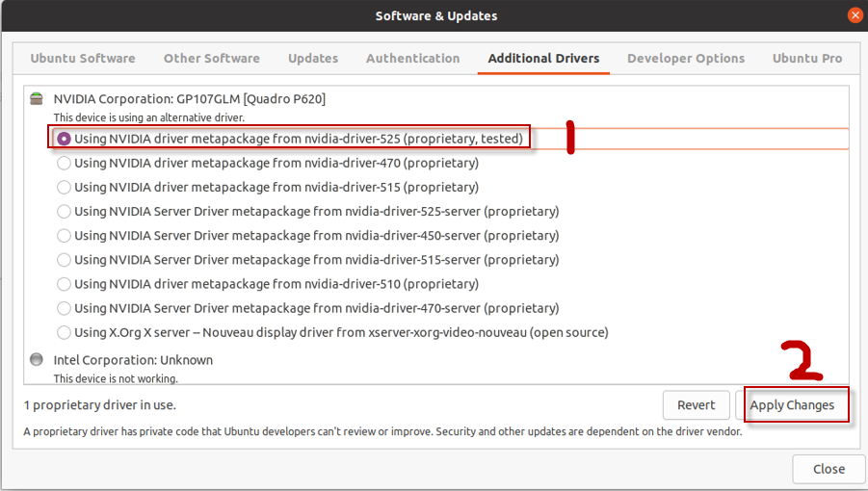Click the NVIDIA device green status icon
This screenshot has height=491, width=868.
(x=37, y=99)
